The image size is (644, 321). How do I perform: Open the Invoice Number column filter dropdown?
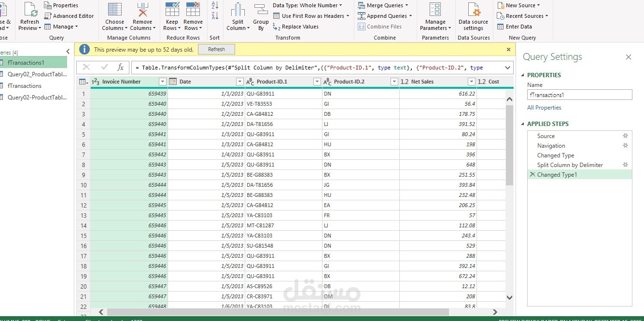coord(163,82)
